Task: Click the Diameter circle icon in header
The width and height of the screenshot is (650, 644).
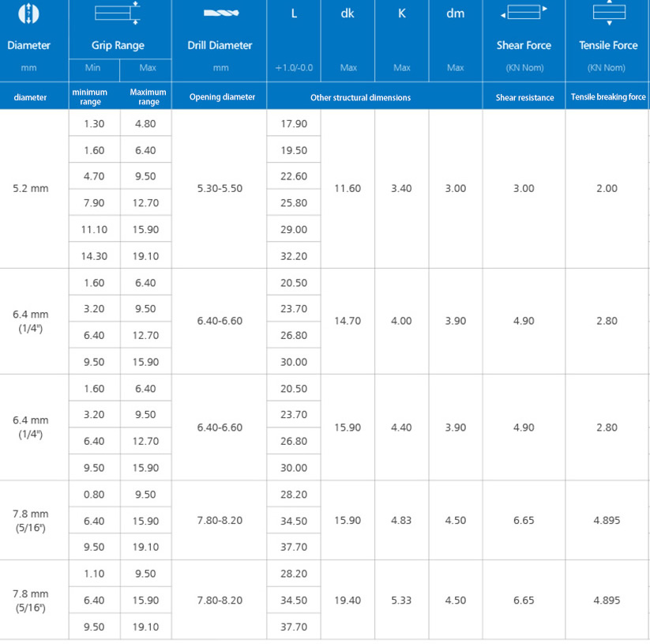Action: 28,13
